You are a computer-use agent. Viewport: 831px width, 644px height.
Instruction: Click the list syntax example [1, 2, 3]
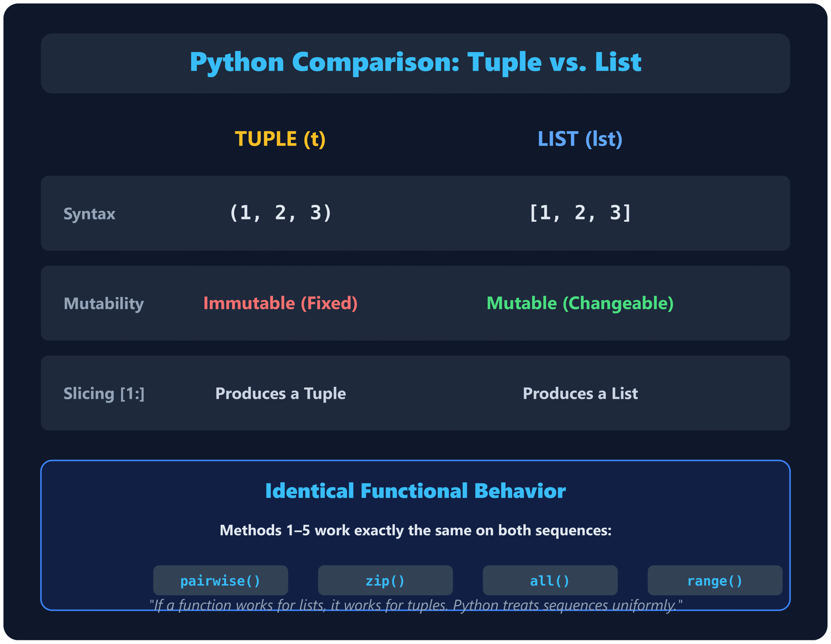tap(580, 212)
